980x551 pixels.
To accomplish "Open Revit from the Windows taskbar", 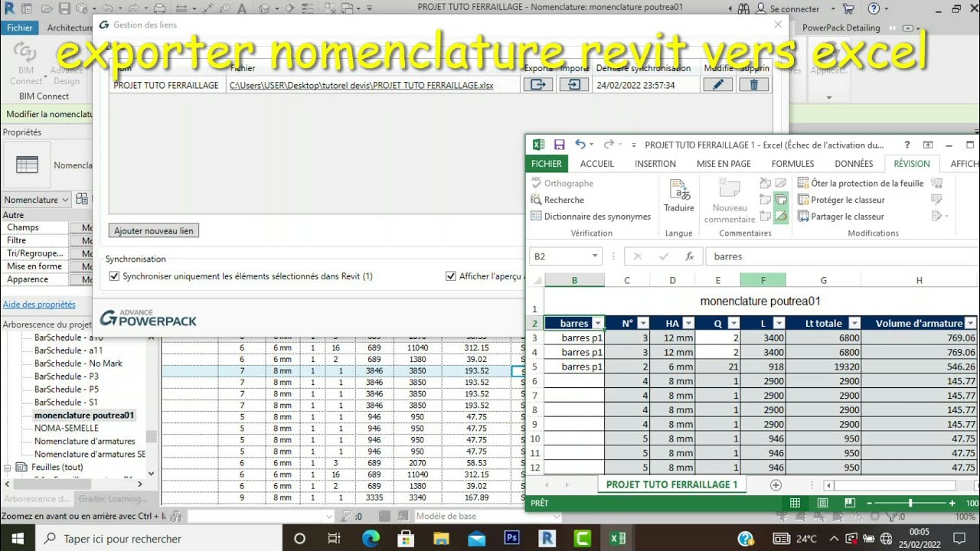I will tap(547, 539).
